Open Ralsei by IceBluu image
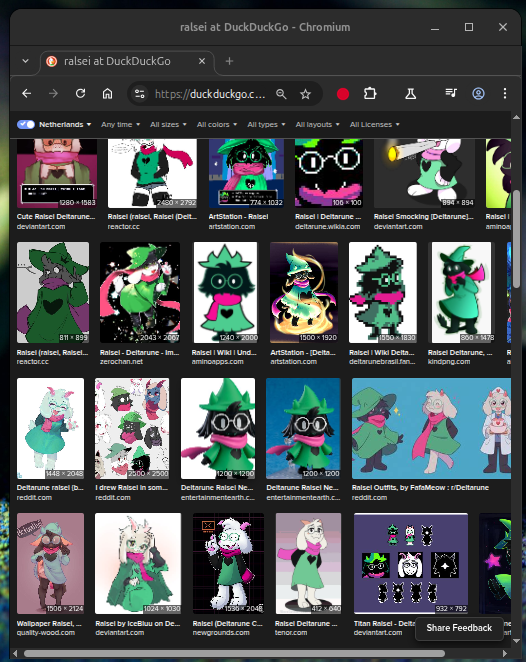Image resolution: width=526 pixels, height=662 pixels. pos(138,564)
